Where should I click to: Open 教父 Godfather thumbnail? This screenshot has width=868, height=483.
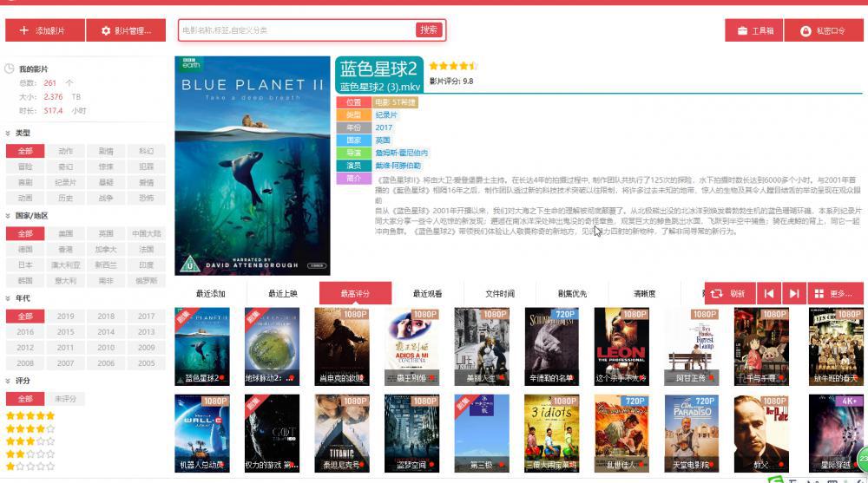click(762, 434)
